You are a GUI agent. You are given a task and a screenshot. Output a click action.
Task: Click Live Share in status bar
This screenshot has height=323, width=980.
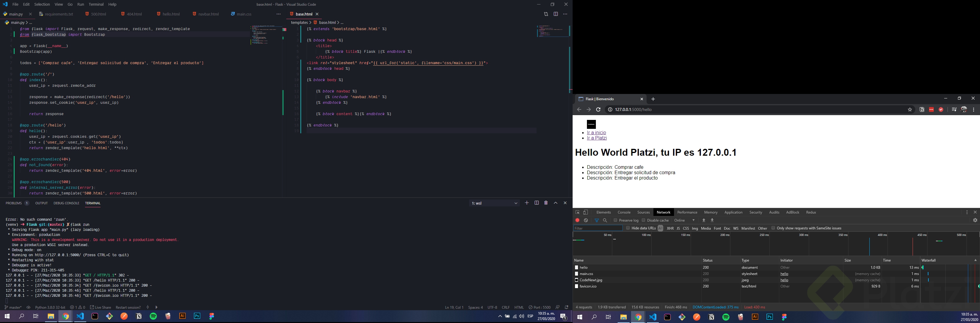[x=101, y=307]
